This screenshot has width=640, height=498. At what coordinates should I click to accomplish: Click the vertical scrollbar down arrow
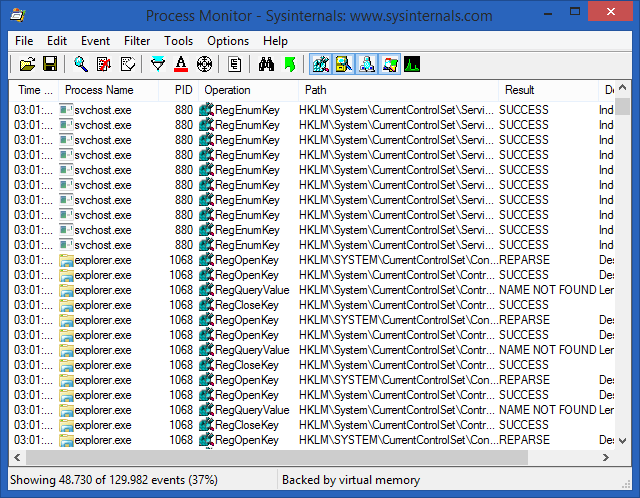click(x=622, y=441)
